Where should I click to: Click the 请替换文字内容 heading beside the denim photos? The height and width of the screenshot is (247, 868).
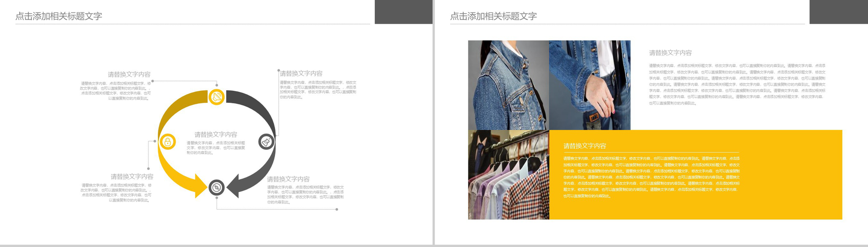click(x=670, y=52)
